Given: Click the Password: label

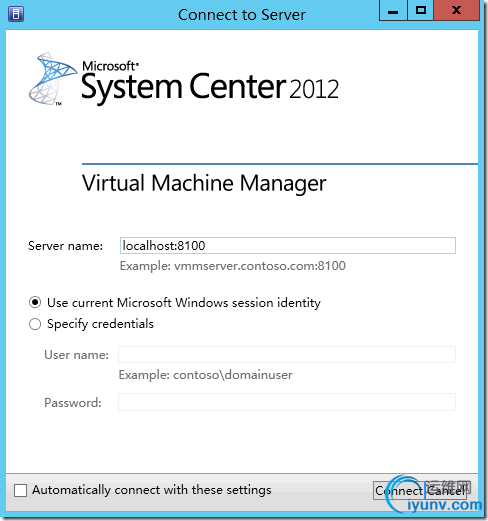Looking at the screenshot, I should [73, 403].
